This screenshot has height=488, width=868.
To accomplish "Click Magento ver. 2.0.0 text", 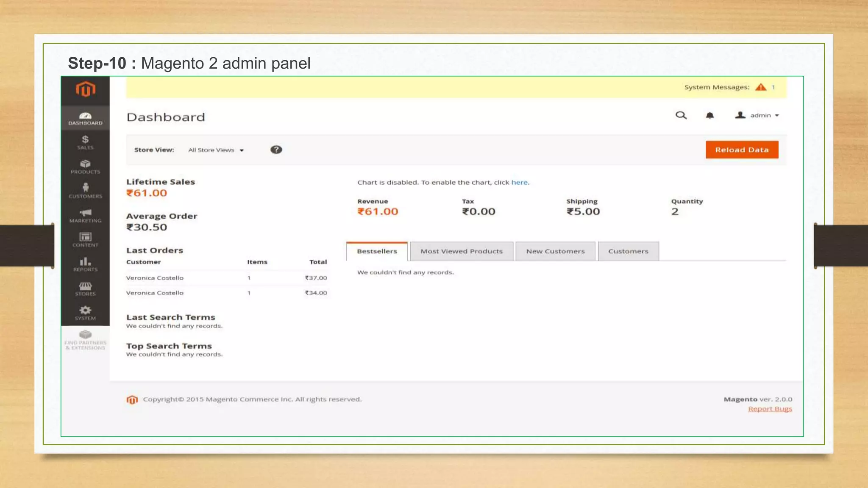I will pyautogui.click(x=758, y=399).
